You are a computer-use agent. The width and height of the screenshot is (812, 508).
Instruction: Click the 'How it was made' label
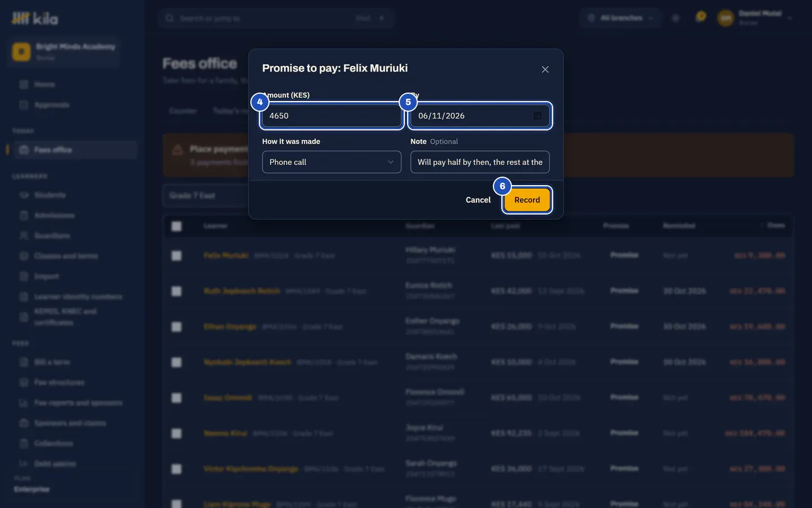coord(291,142)
